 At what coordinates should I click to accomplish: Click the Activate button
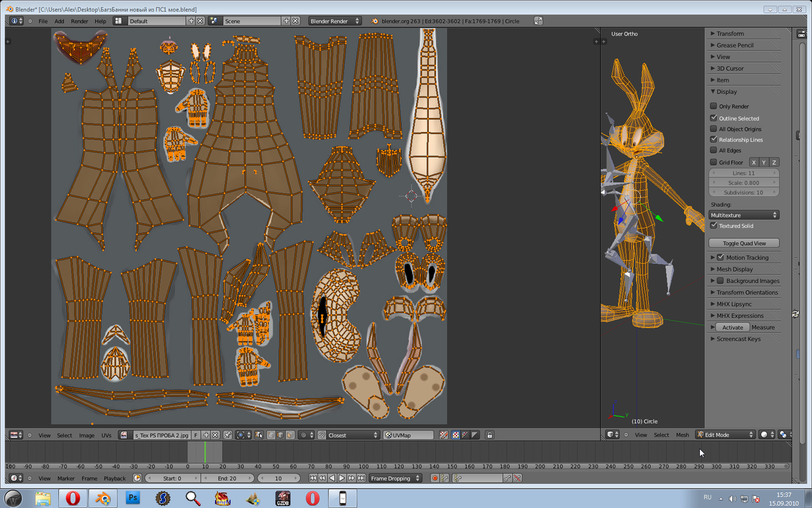733,327
